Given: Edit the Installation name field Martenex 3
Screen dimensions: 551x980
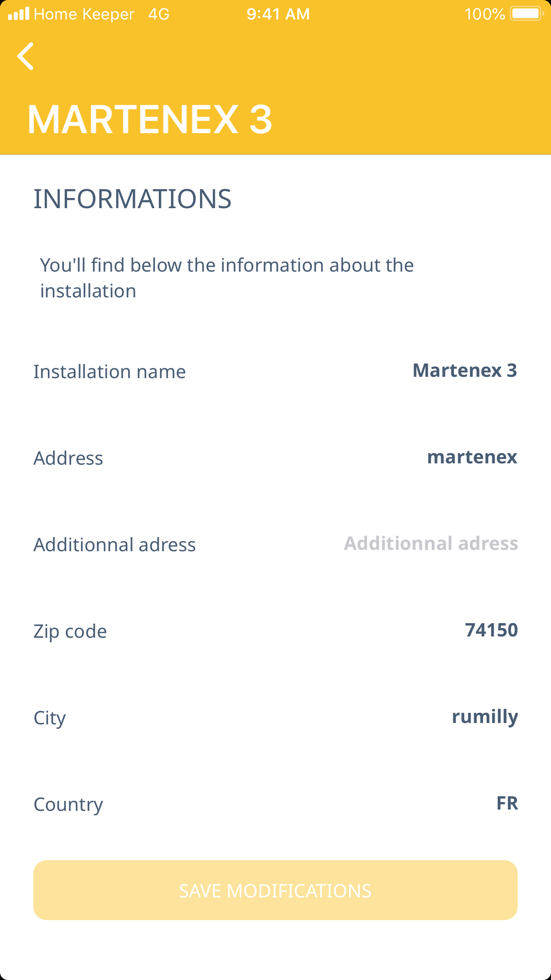Looking at the screenshot, I should click(x=464, y=371).
